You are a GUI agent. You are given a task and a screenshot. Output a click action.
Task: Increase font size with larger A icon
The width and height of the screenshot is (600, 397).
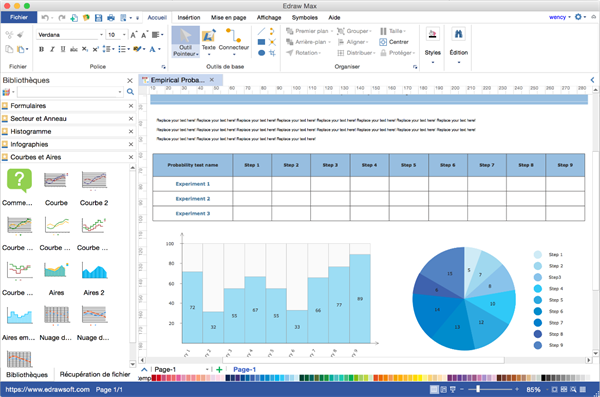click(x=134, y=35)
